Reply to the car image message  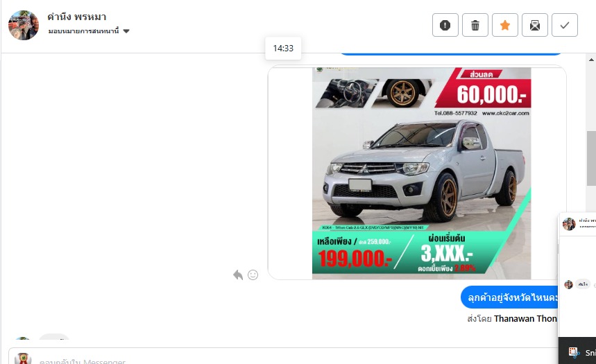point(238,275)
